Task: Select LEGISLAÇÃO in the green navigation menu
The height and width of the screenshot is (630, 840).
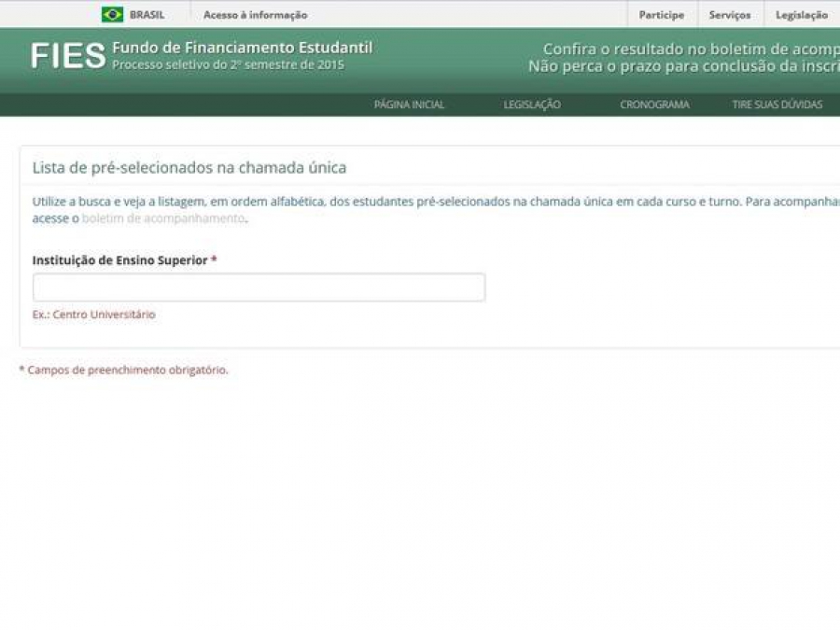Action: pyautogui.click(x=532, y=105)
